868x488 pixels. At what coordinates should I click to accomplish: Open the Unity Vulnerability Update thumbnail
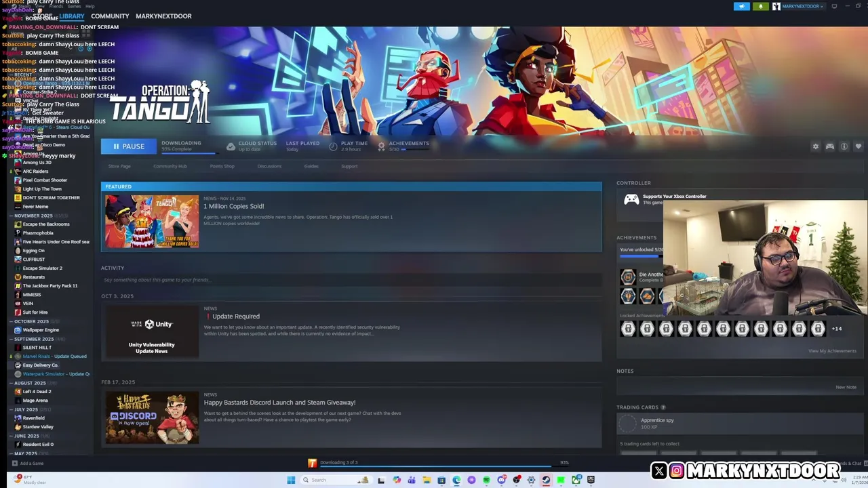click(152, 331)
